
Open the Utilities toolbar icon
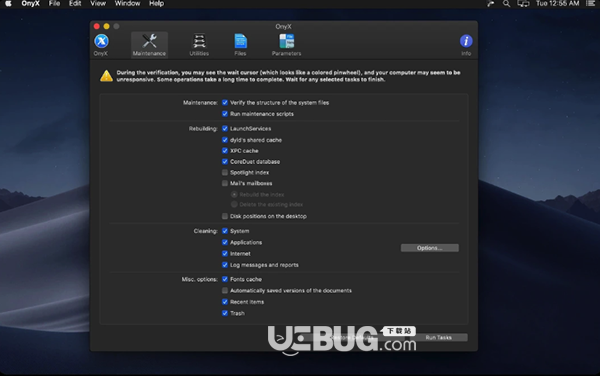pyautogui.click(x=199, y=41)
